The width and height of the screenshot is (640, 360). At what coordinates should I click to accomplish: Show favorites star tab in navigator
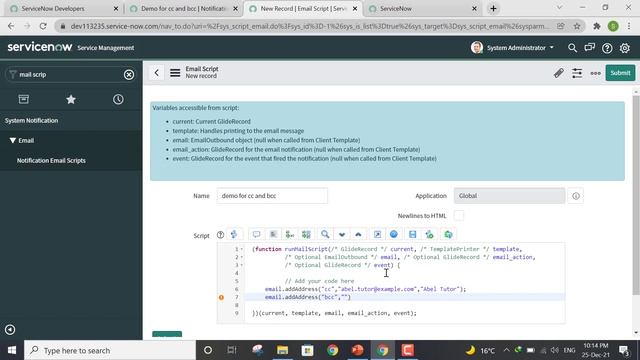tap(71, 99)
